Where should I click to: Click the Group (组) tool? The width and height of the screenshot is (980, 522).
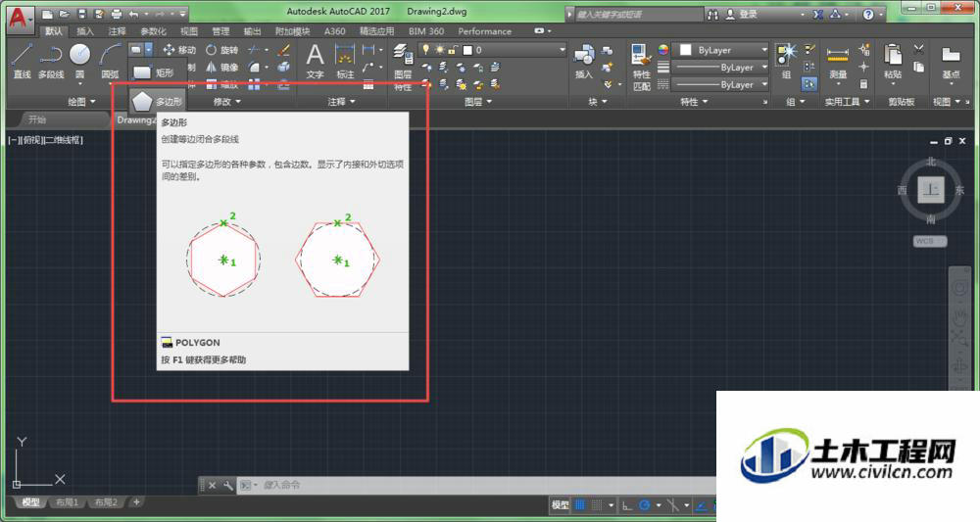click(x=786, y=61)
